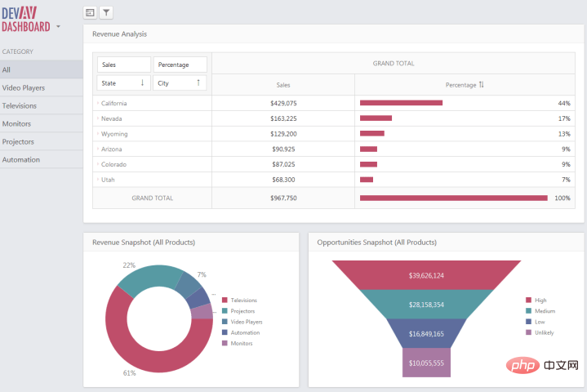This screenshot has height=392, width=587.
Task: Choose the Monitors category
Action: tap(41, 123)
